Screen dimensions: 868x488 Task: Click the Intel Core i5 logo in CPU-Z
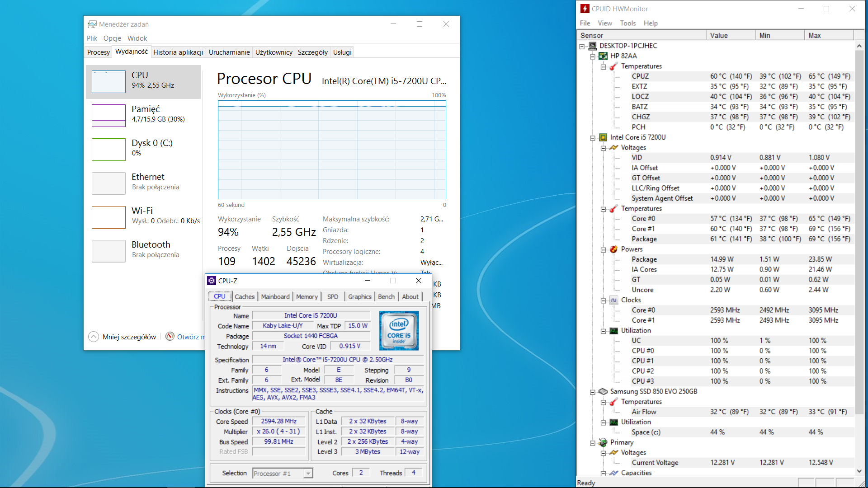pyautogui.click(x=399, y=330)
